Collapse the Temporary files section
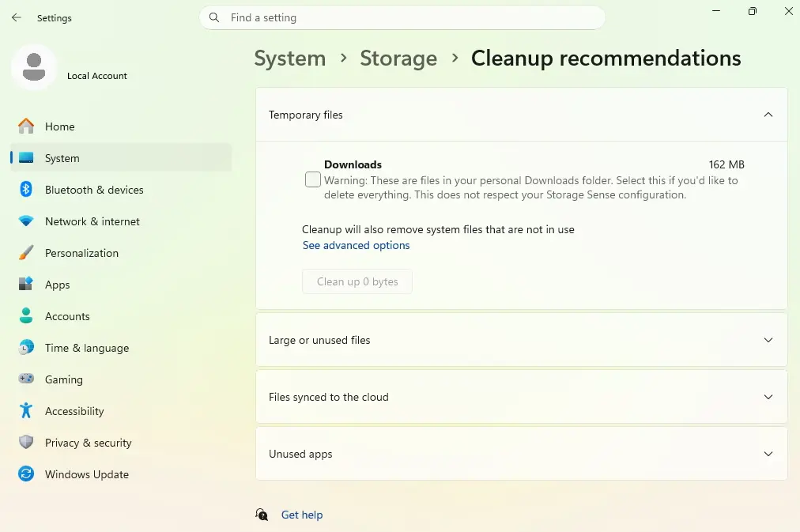This screenshot has height=532, width=800. point(768,115)
